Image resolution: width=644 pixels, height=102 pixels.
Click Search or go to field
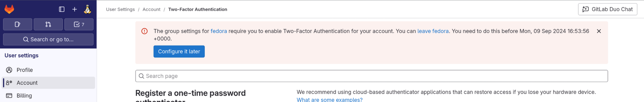coord(48,39)
